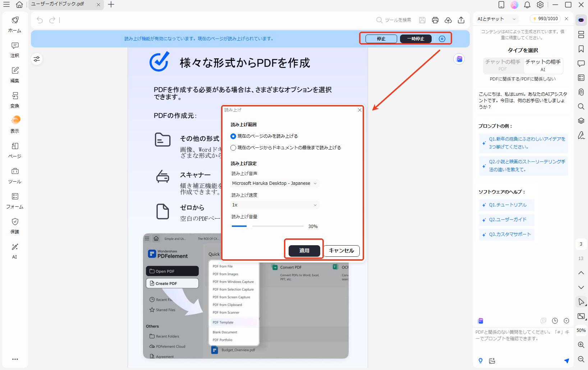Open the attachments paperclip icon
The width and height of the screenshot is (588, 370).
pos(581,92)
